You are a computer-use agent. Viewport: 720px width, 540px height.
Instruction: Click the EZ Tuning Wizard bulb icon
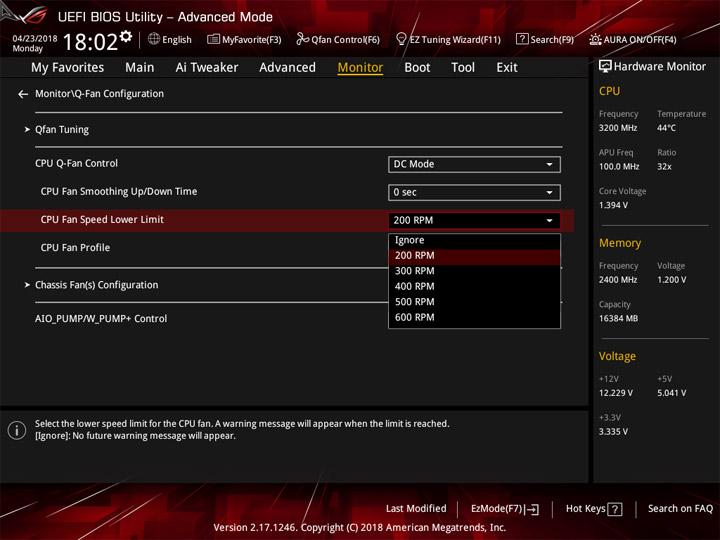(x=401, y=39)
